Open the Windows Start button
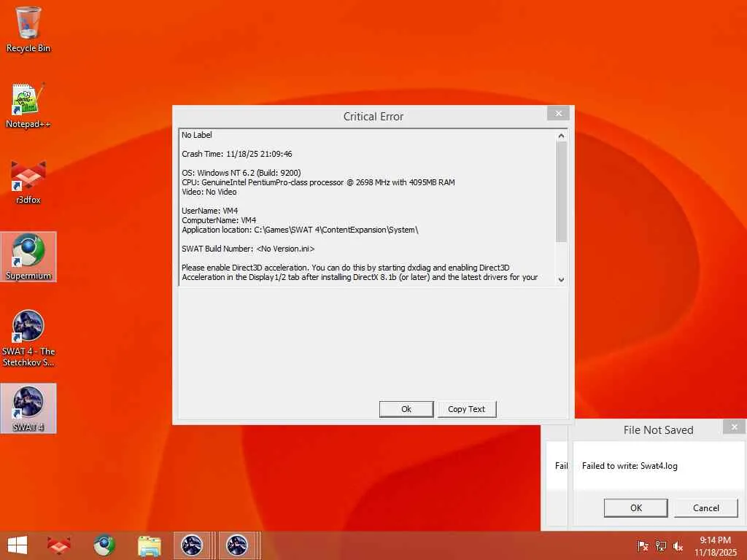The width and height of the screenshot is (747, 560). pos(18,545)
